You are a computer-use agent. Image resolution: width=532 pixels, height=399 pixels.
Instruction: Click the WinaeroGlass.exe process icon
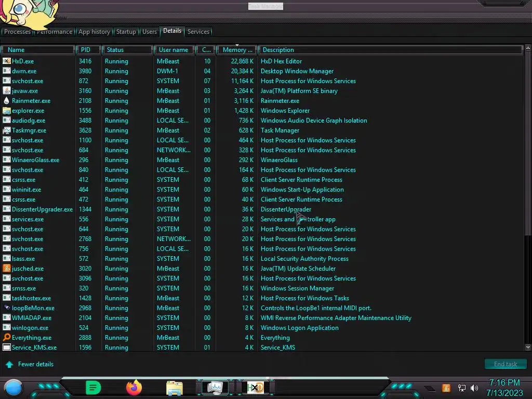pyautogui.click(x=6, y=159)
